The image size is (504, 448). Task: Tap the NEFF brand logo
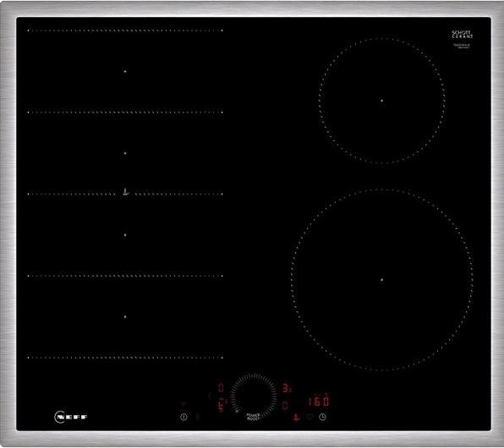[71, 417]
